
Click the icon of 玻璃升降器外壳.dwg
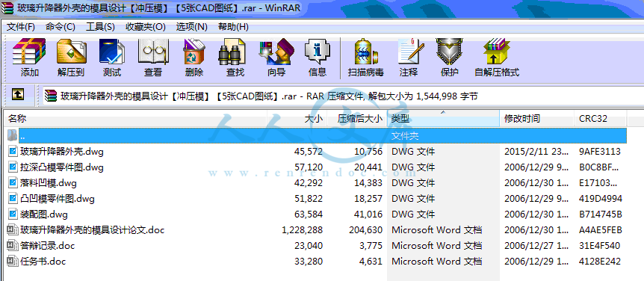click(x=13, y=152)
